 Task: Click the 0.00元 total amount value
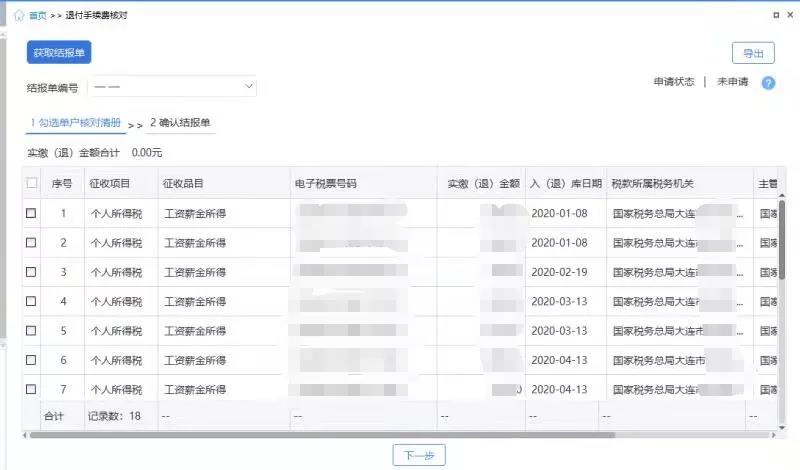(x=146, y=153)
